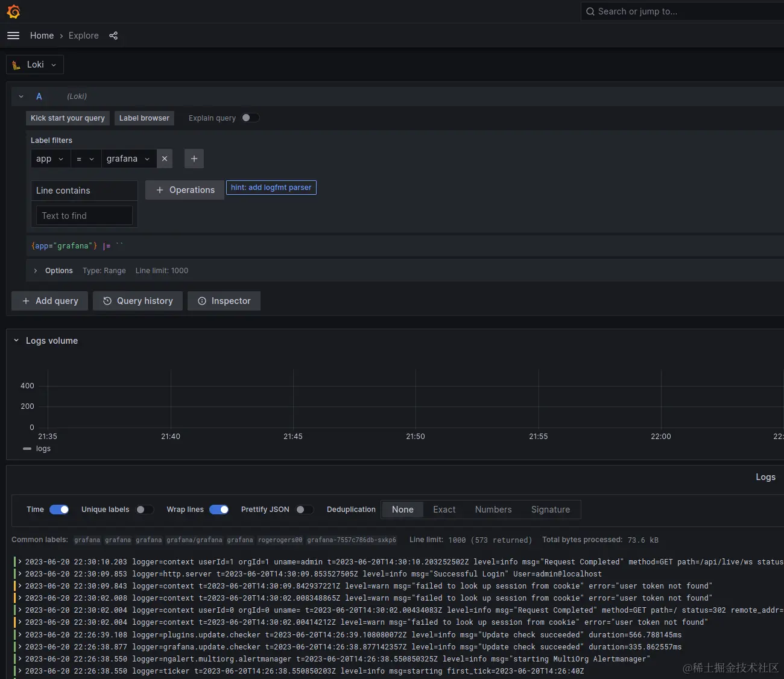Viewport: 784px width, 679px height.
Task: Click the logs series legend marker
Action: coord(27,449)
